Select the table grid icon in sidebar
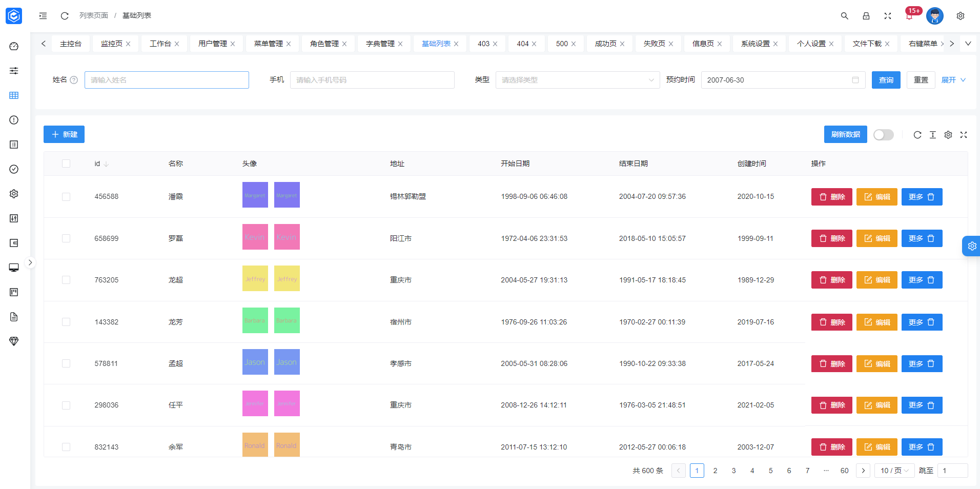 (x=14, y=95)
